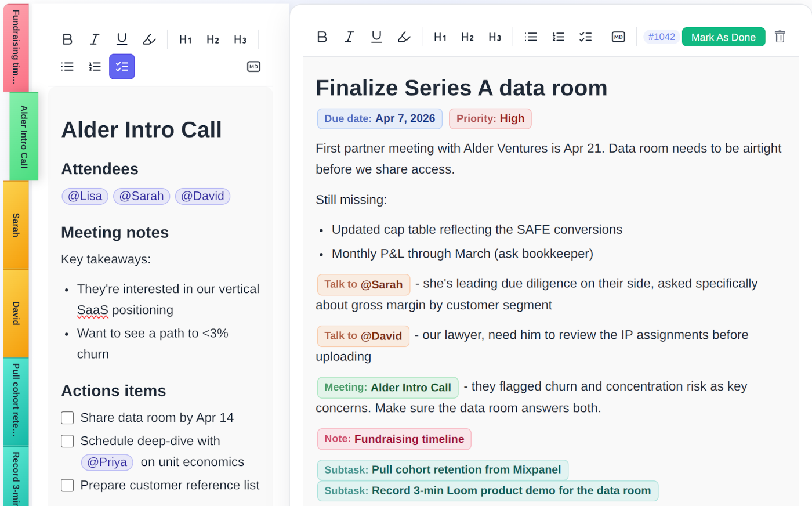812x506 pixels.
Task: Toggle bold in the left note toolbar
Action: 67,39
